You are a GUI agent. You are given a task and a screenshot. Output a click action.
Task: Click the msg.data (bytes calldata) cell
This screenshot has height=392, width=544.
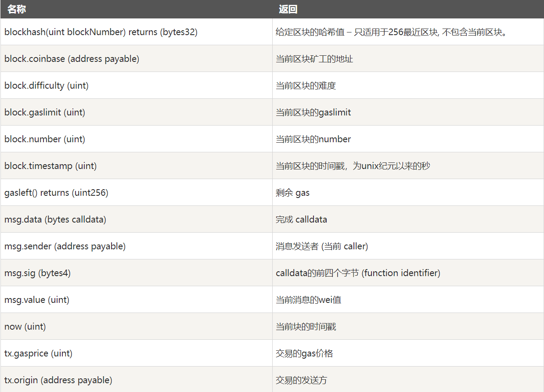click(x=55, y=219)
